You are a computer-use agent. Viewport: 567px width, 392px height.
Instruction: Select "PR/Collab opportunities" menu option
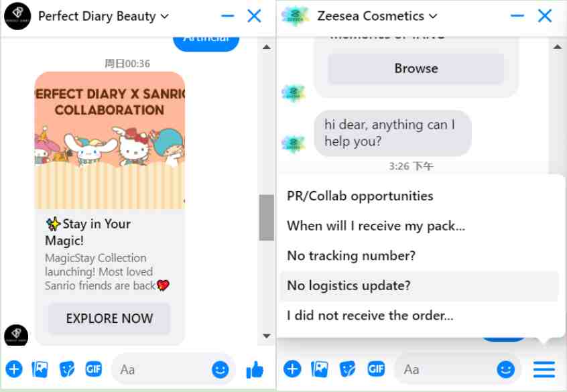tap(420, 196)
